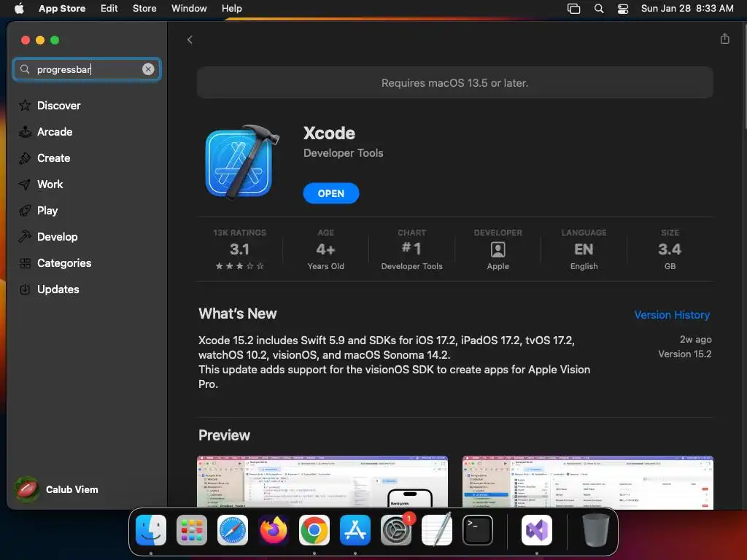Browse Categories in sidebar
The width and height of the screenshot is (747, 560).
[x=64, y=262]
